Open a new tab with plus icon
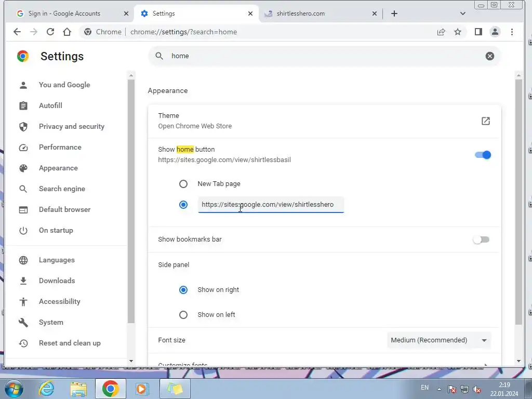 [x=394, y=14]
